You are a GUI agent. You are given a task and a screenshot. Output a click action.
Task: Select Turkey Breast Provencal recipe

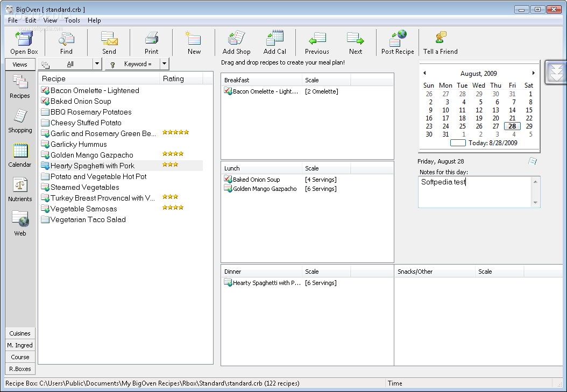pos(103,198)
